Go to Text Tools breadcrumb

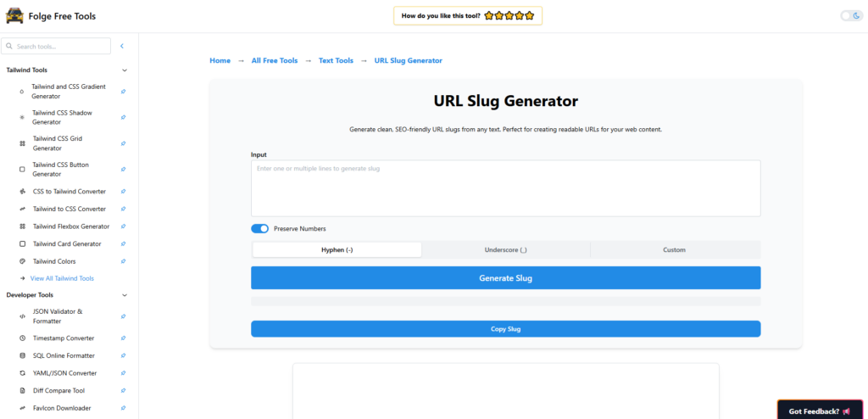point(336,60)
